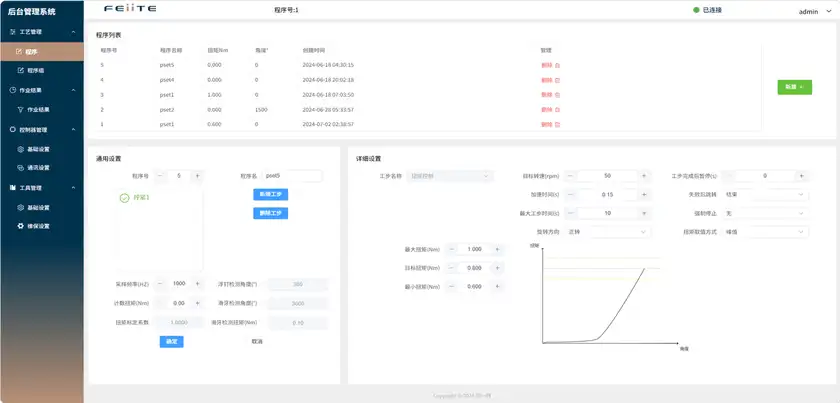Decrease the 程序号 value

click(160, 176)
